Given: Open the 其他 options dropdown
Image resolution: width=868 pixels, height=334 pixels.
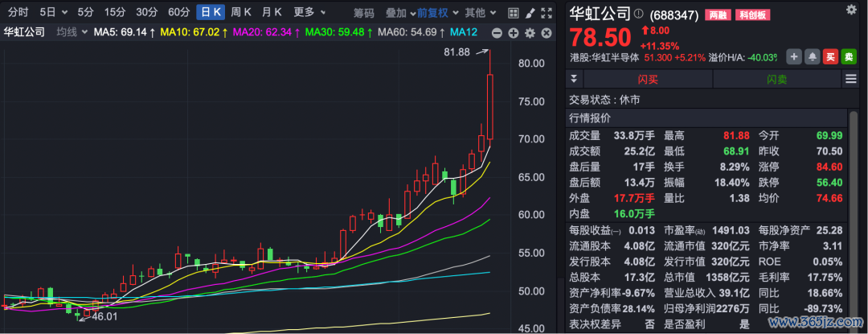Looking at the screenshot, I should (479, 13).
